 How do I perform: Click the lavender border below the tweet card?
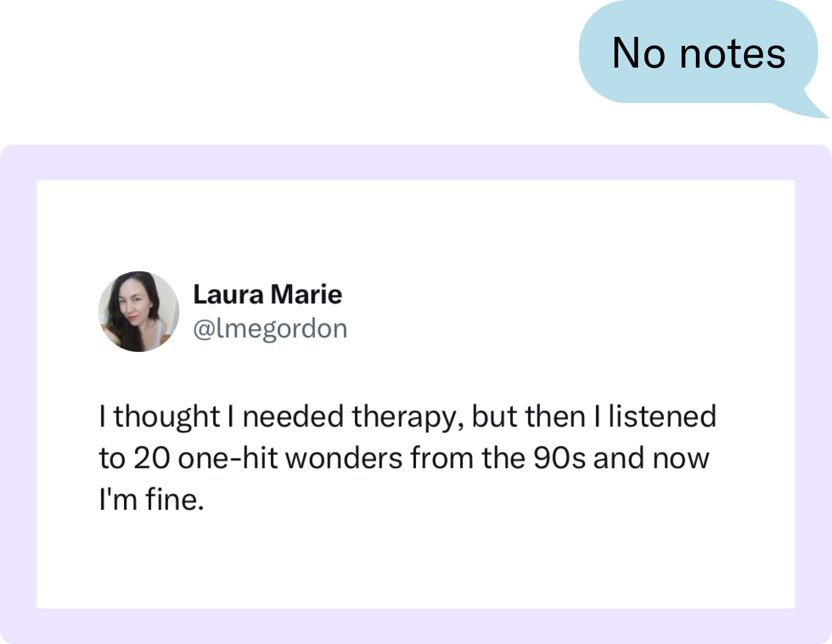click(x=416, y=626)
